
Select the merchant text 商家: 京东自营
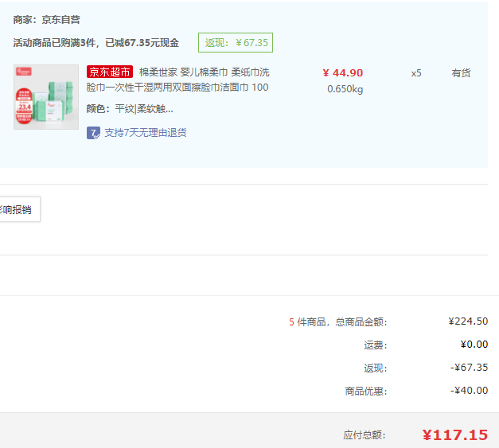(x=46, y=20)
